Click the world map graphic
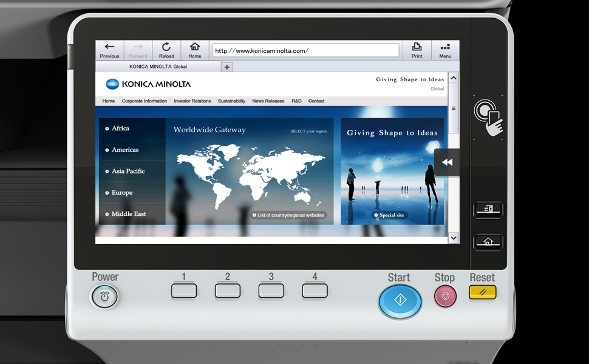Screen dimensions: 589x364 [x=251, y=175]
